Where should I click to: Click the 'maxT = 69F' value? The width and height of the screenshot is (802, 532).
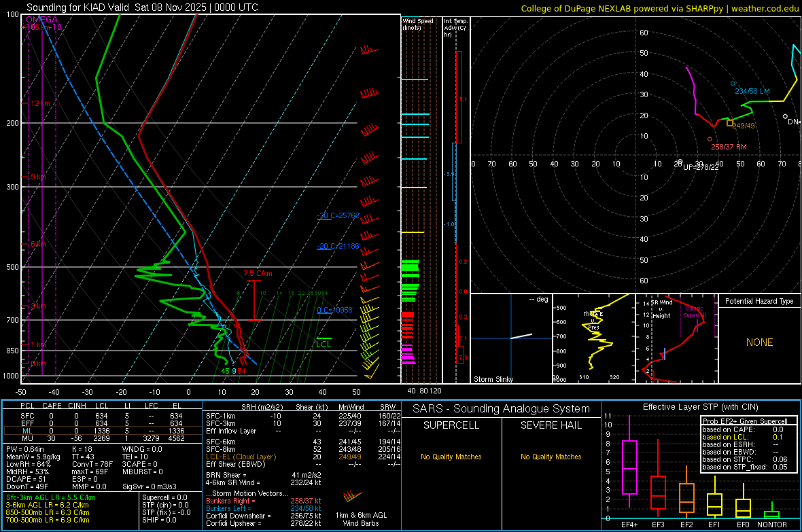(90, 472)
